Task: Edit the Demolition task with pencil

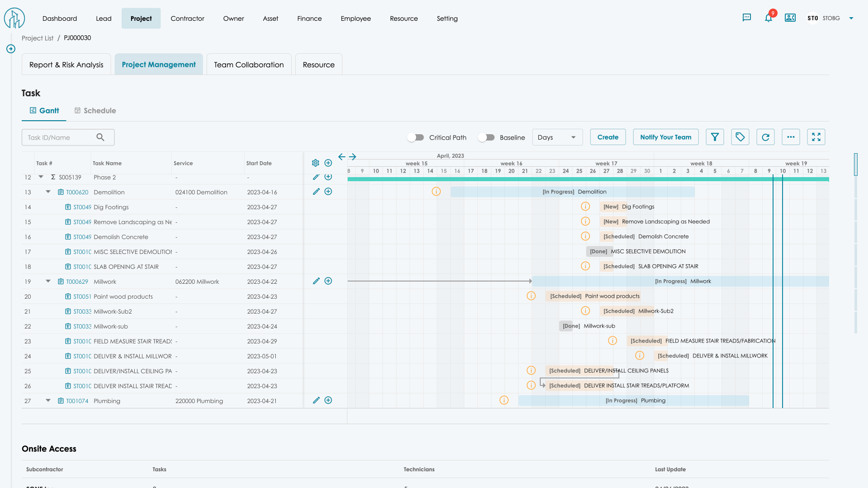Action: [316, 192]
